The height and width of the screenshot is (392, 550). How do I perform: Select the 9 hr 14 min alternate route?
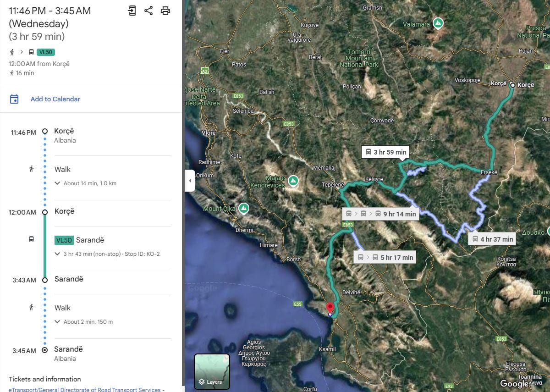coord(380,214)
